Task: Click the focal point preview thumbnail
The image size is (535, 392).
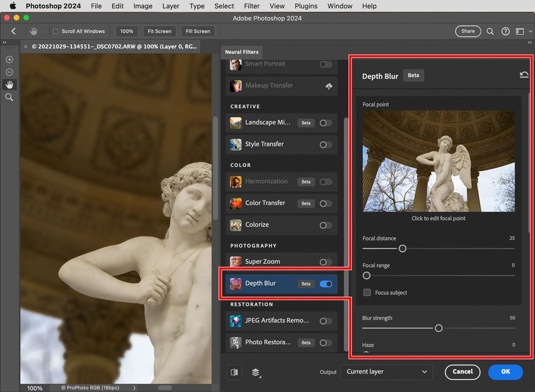Action: point(439,161)
